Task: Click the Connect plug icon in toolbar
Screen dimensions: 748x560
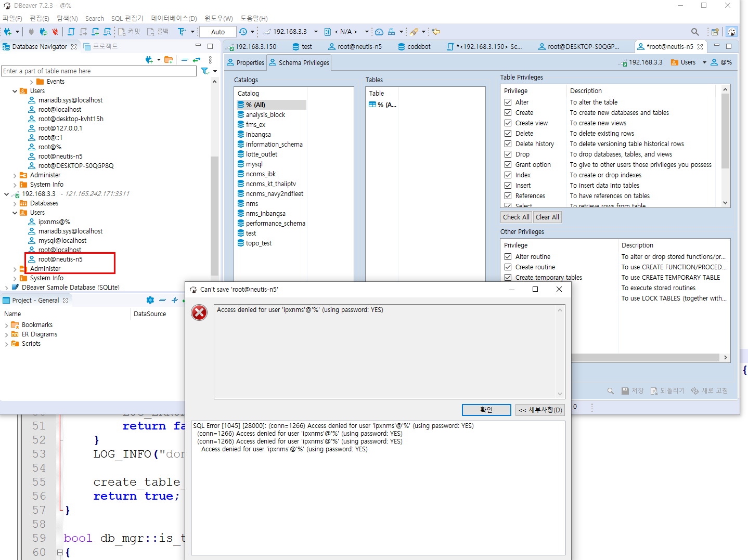Action: [31, 32]
